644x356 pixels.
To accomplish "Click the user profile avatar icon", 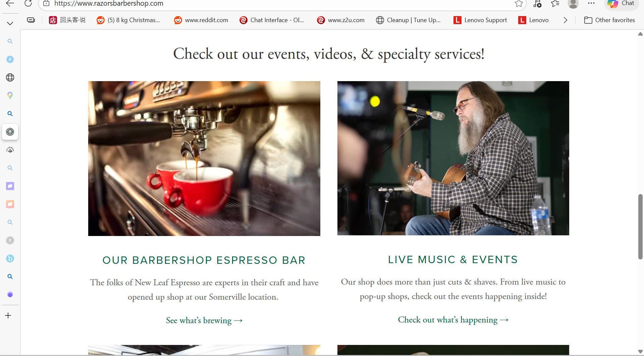I will pyautogui.click(x=573, y=4).
